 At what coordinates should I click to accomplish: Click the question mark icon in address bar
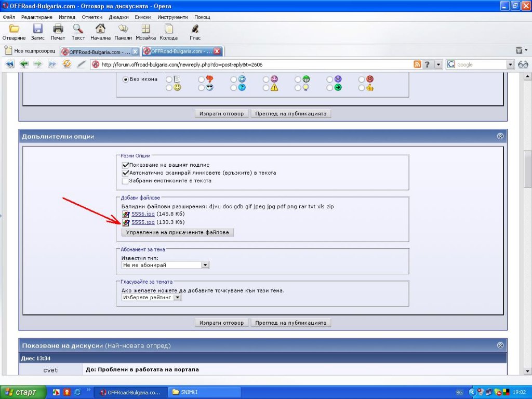tap(427, 64)
